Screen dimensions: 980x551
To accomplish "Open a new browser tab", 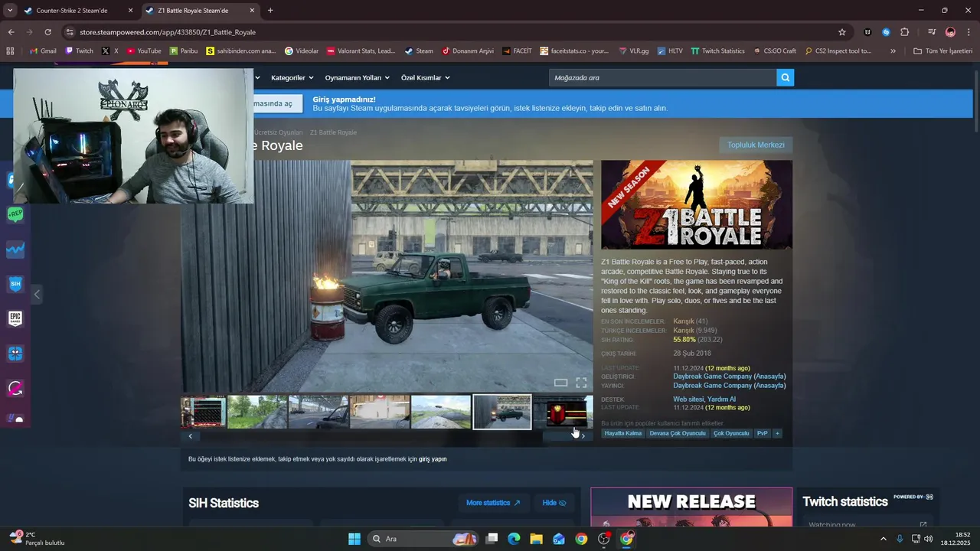I will pyautogui.click(x=270, y=11).
